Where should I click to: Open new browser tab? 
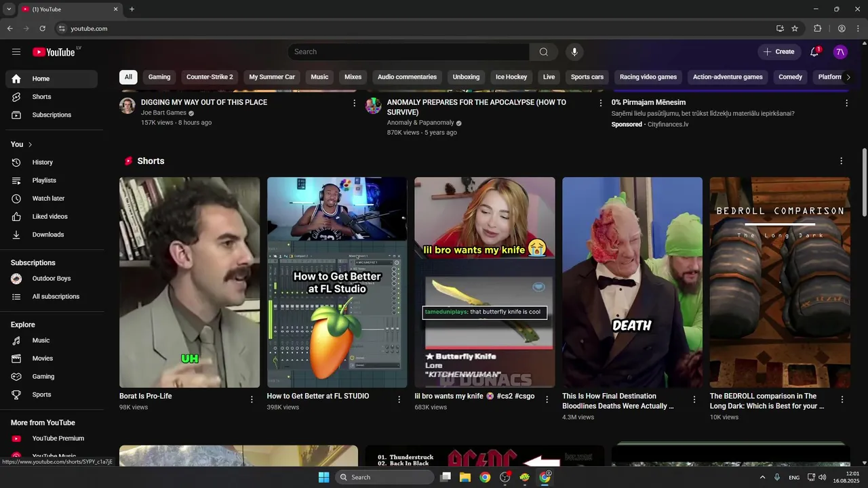pyautogui.click(x=132, y=9)
